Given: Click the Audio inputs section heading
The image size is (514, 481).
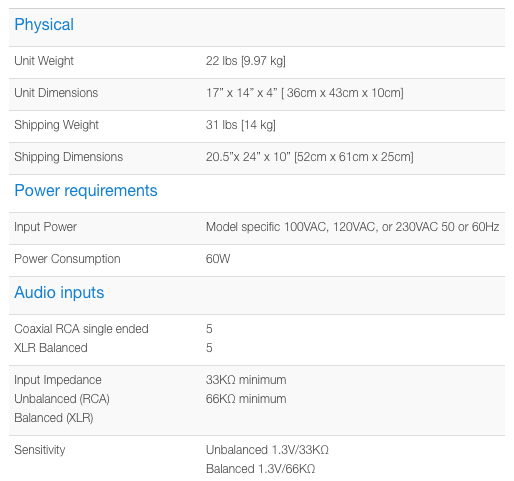Looking at the screenshot, I should pyautogui.click(x=59, y=293).
